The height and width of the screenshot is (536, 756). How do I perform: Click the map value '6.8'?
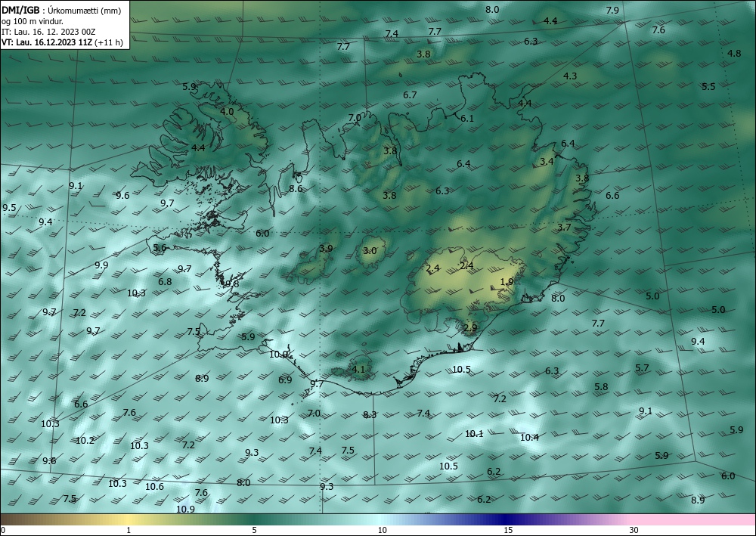pos(165,281)
